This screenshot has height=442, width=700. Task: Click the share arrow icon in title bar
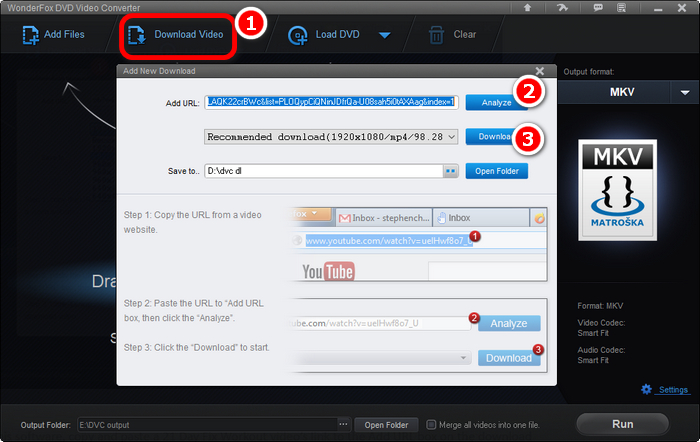tap(562, 8)
